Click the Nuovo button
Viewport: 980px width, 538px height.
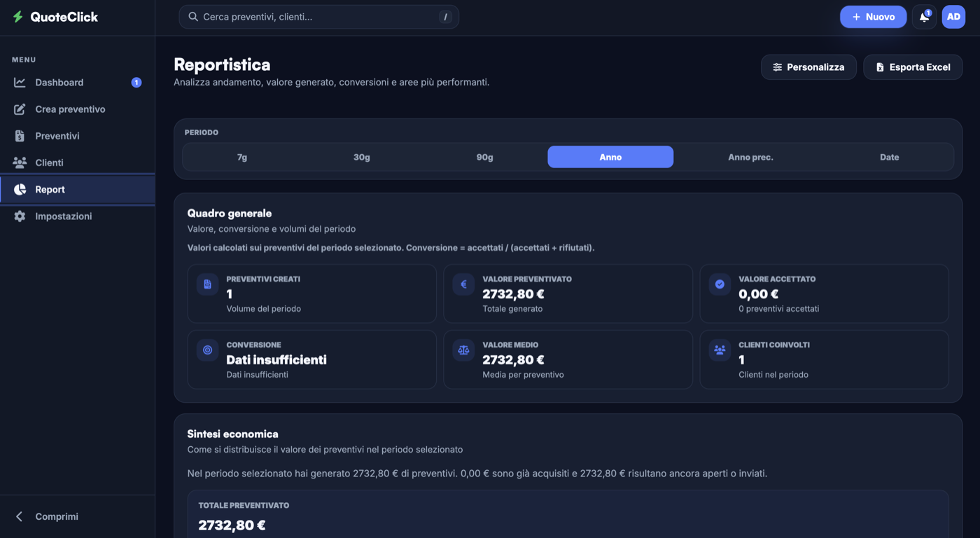tap(873, 17)
